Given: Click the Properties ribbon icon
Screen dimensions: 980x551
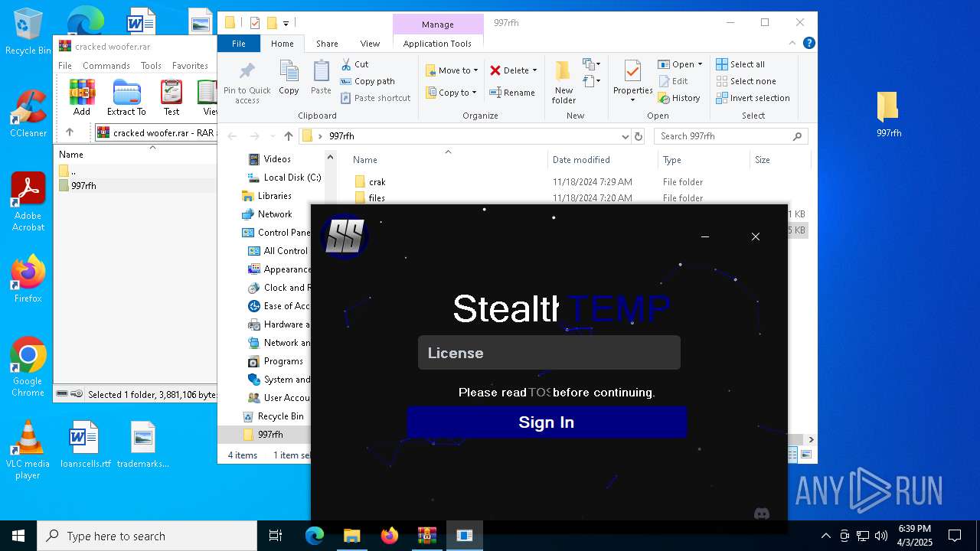Looking at the screenshot, I should point(632,81).
